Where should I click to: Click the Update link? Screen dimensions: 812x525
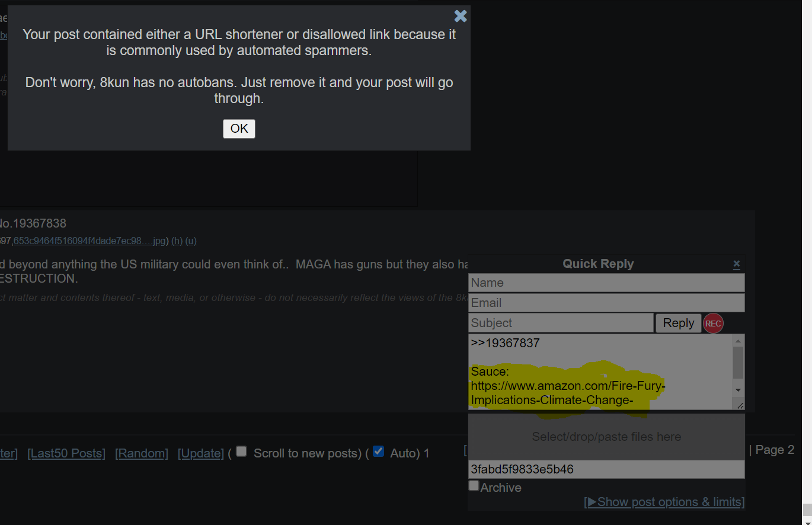pos(201,453)
